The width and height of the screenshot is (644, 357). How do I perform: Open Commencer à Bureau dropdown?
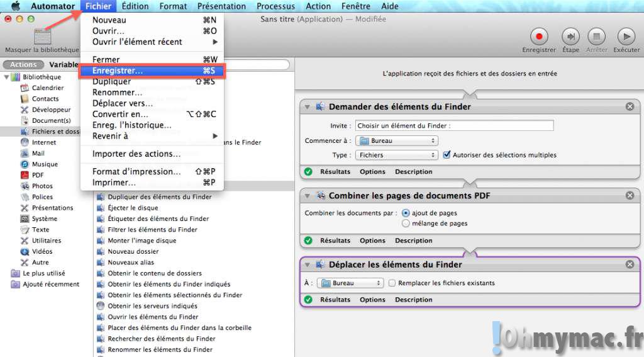tap(397, 140)
